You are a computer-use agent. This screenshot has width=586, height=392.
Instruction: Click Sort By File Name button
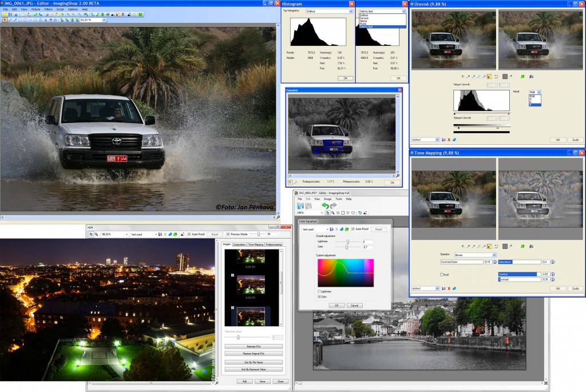[x=254, y=362]
